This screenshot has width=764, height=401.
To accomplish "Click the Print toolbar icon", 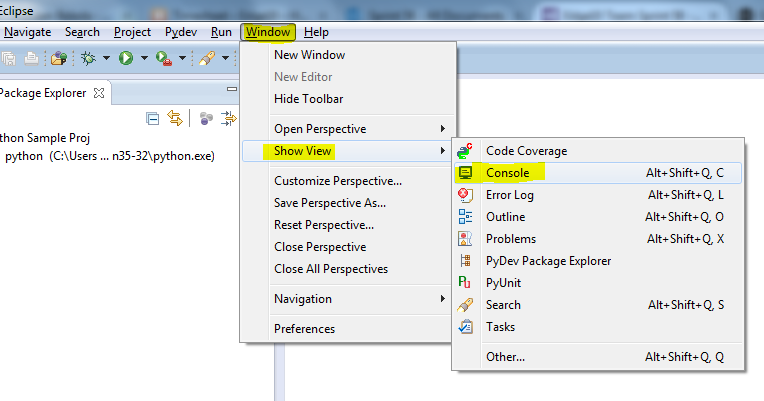I will pyautogui.click(x=32, y=58).
